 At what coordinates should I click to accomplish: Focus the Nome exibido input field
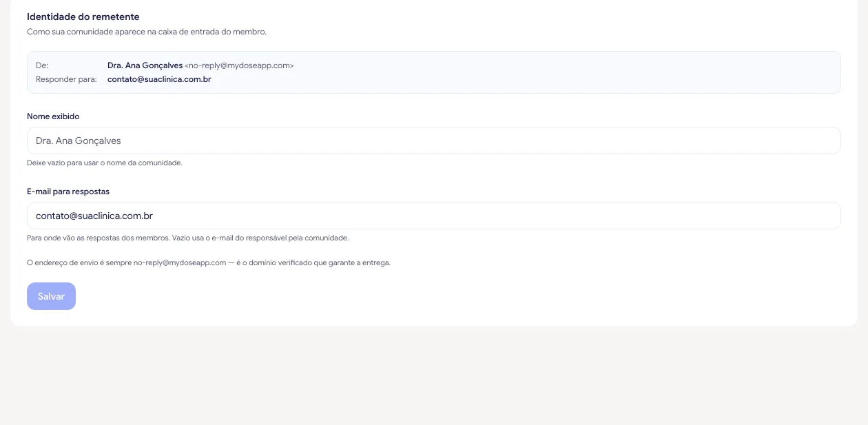pyautogui.click(x=433, y=141)
